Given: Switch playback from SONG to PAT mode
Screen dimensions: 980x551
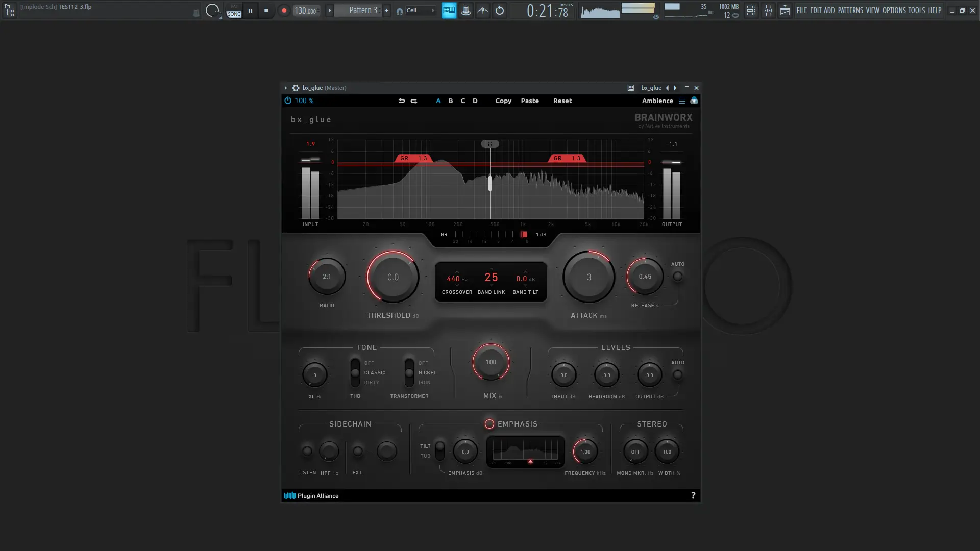Looking at the screenshot, I should (x=234, y=6).
